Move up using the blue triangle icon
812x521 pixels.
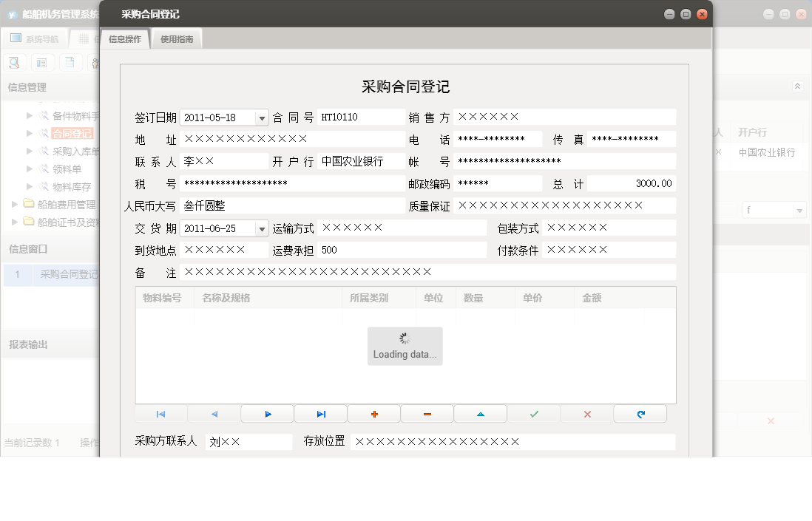480,413
